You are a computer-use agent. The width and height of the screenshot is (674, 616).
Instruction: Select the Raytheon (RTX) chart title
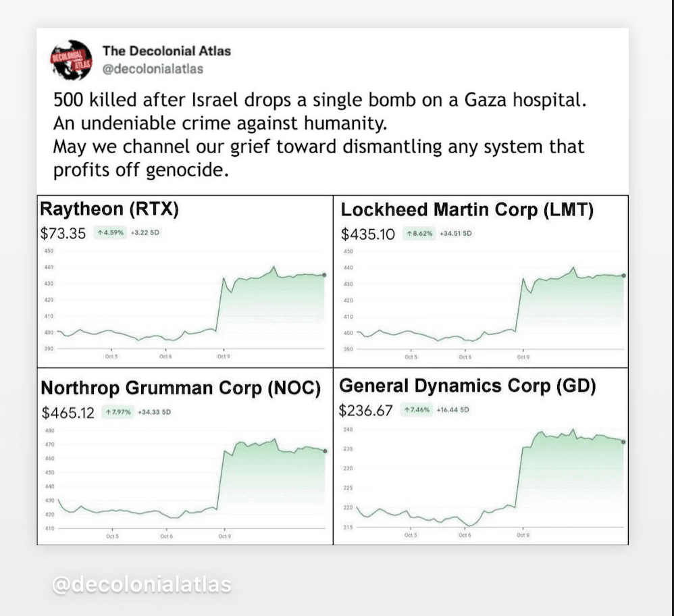(x=109, y=210)
